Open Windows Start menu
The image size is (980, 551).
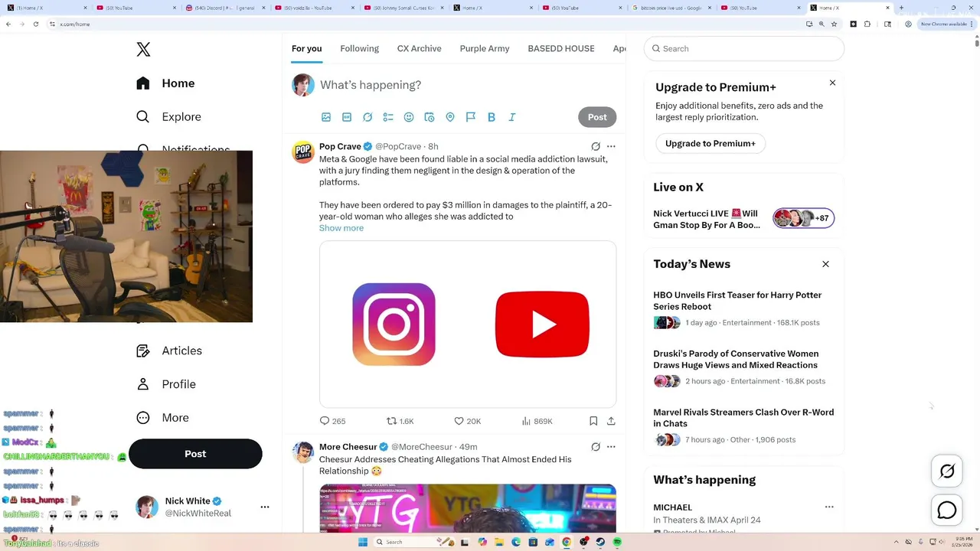tap(362, 542)
